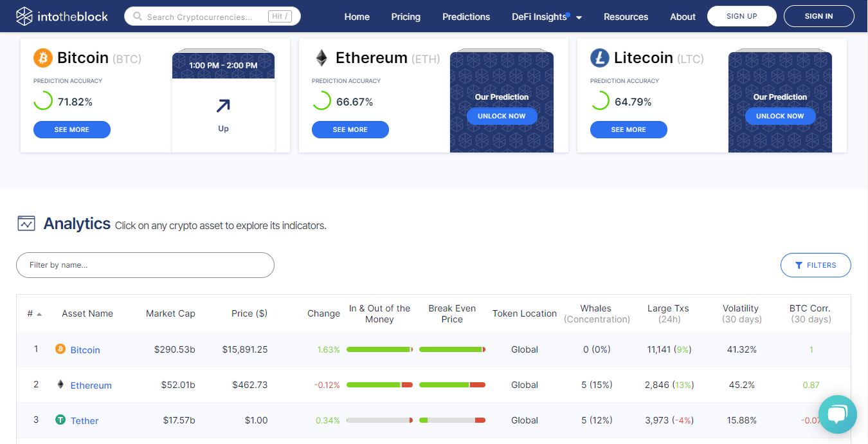Click UNLOCK NOW on Ethereum prediction
The image size is (868, 444).
click(x=502, y=116)
